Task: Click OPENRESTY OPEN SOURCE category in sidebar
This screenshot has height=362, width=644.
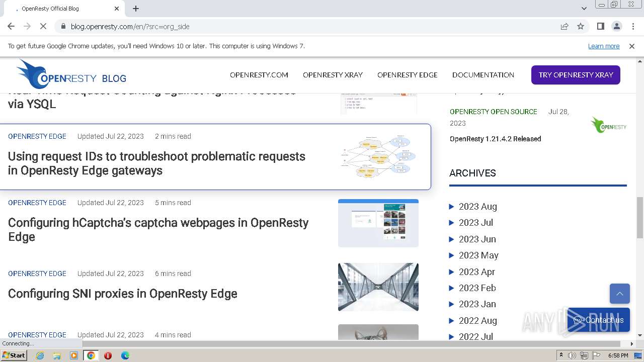Action: (494, 112)
